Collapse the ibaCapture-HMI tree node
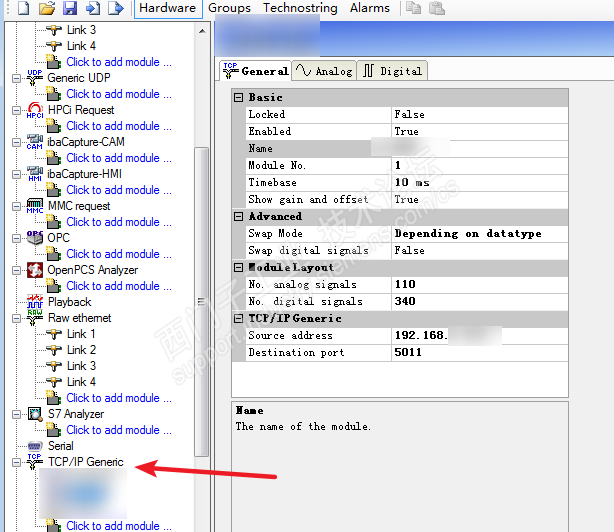 point(16,175)
